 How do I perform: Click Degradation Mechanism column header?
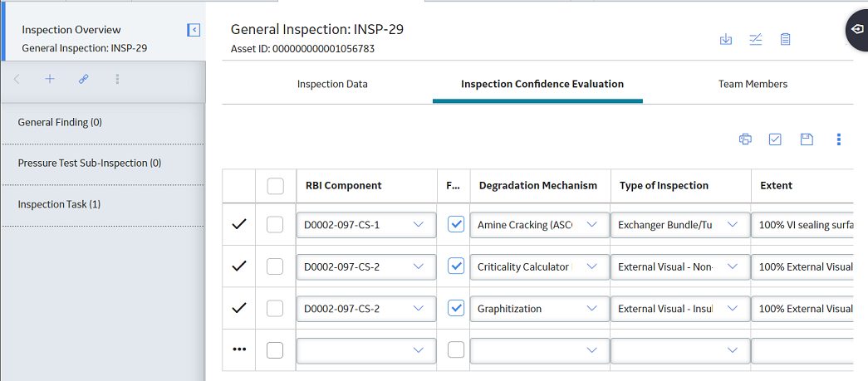click(538, 186)
